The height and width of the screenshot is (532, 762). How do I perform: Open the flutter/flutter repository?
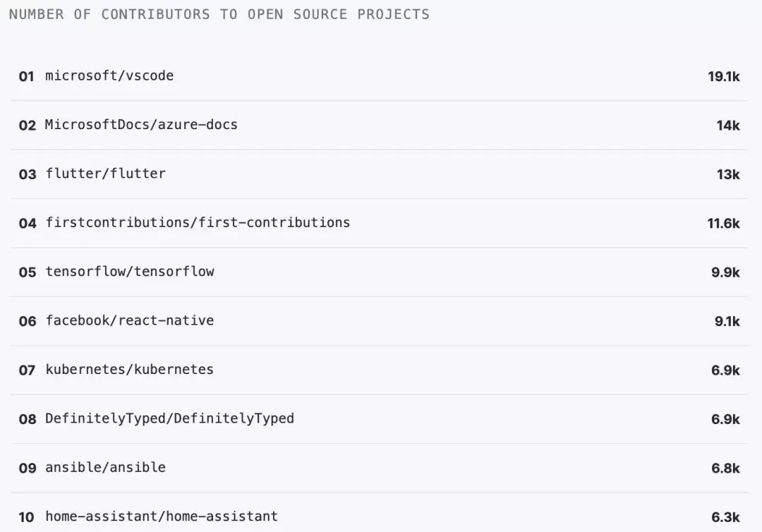pyautogui.click(x=106, y=174)
